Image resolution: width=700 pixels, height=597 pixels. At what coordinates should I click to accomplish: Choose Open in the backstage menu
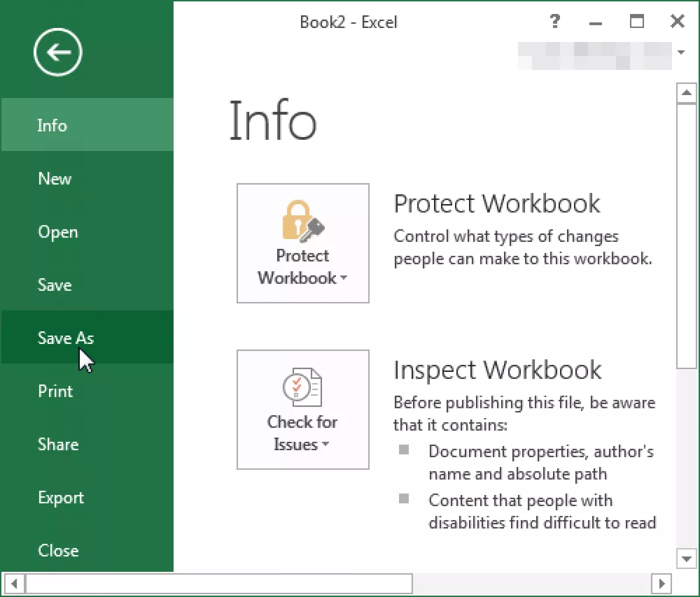(x=87, y=231)
